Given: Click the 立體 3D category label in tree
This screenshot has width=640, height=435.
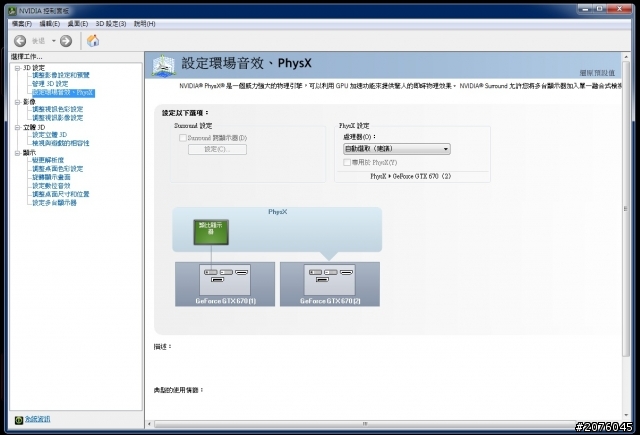Looking at the screenshot, I should [34, 128].
